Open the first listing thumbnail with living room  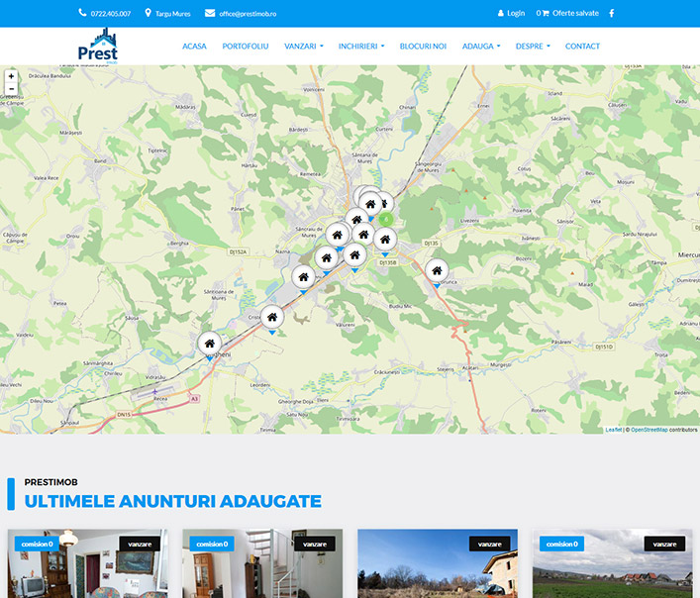point(88,563)
